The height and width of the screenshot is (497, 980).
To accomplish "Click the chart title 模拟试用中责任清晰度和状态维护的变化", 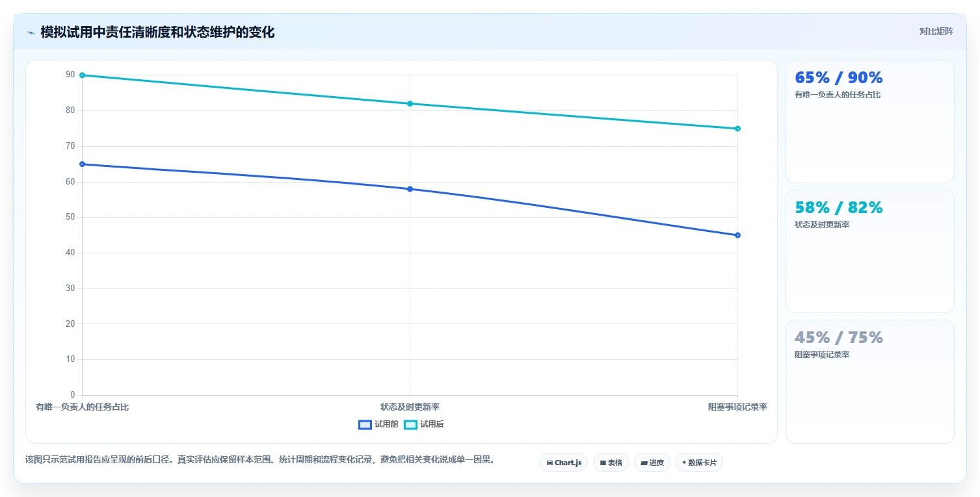I will 157,32.
